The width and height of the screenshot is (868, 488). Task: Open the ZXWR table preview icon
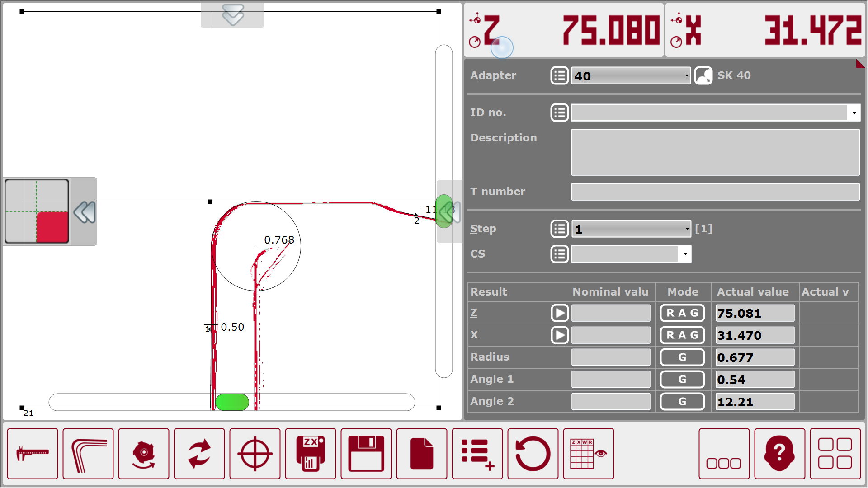(x=588, y=454)
